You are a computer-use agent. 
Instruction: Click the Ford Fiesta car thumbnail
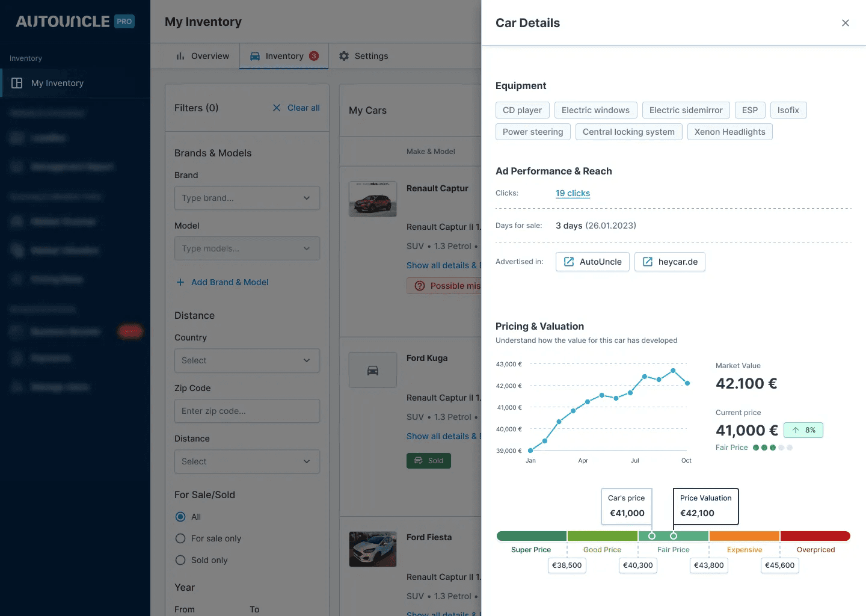pos(373,549)
